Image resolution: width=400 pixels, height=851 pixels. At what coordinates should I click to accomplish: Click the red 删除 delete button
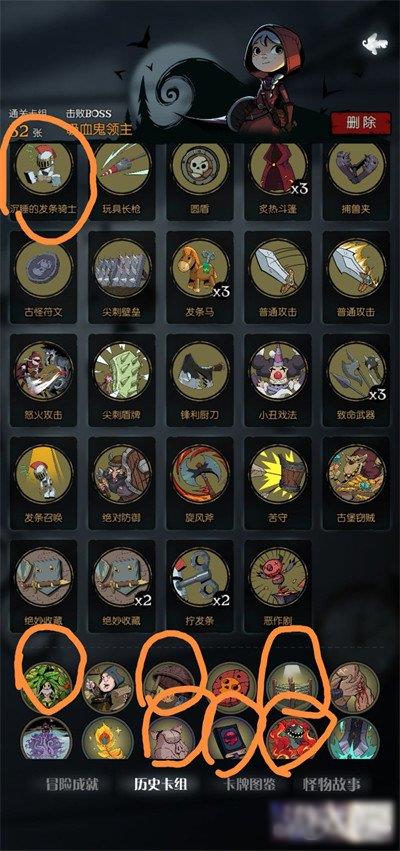[x=361, y=122]
